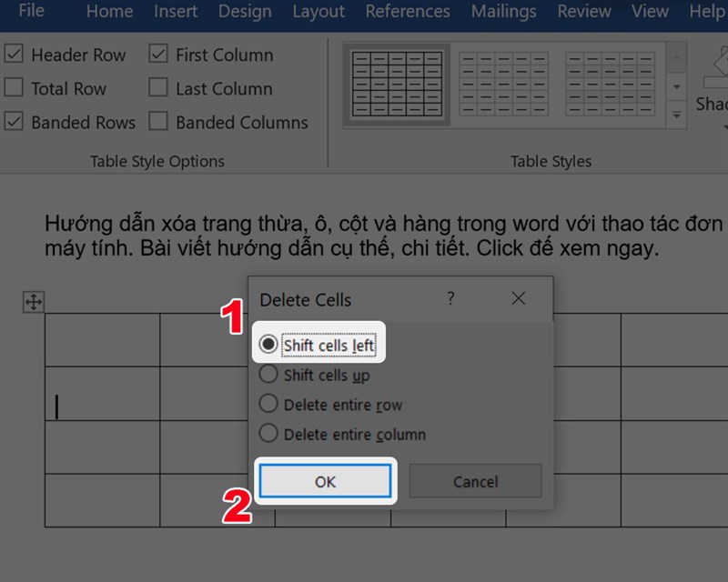Viewport: 728px width, 582px height.
Task: Switch to the Review tab
Action: [584, 11]
